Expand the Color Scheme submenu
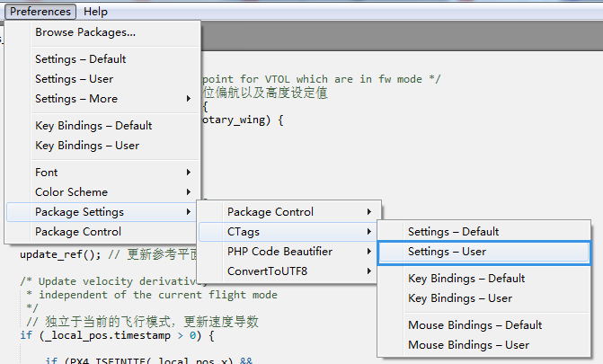 click(x=71, y=192)
